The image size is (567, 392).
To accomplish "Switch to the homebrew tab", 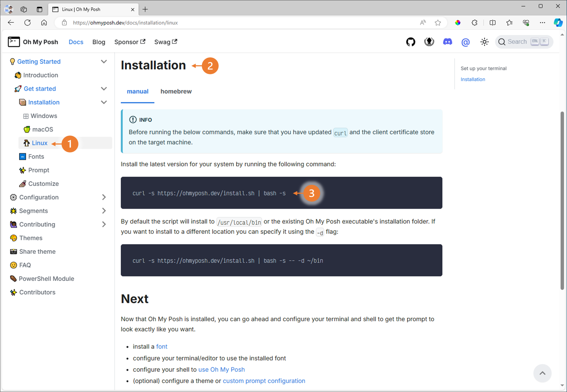I will (x=176, y=91).
